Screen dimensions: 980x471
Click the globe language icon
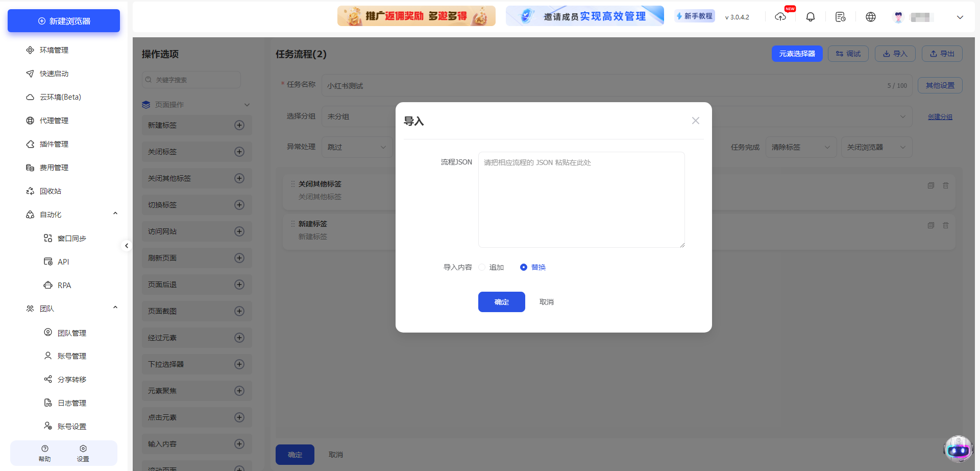tap(871, 17)
